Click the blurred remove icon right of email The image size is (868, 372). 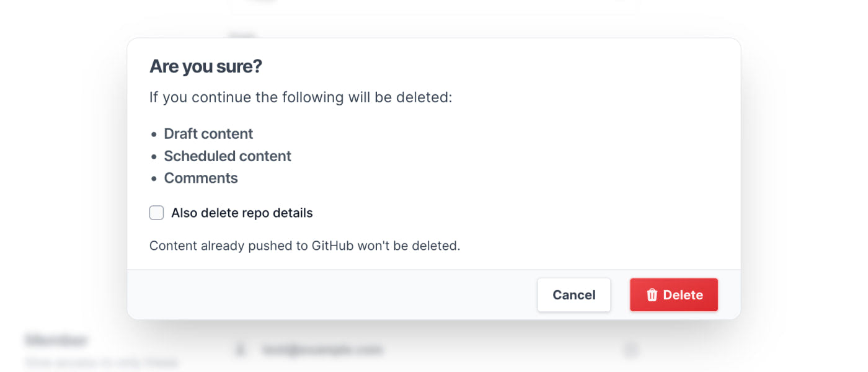tap(631, 350)
